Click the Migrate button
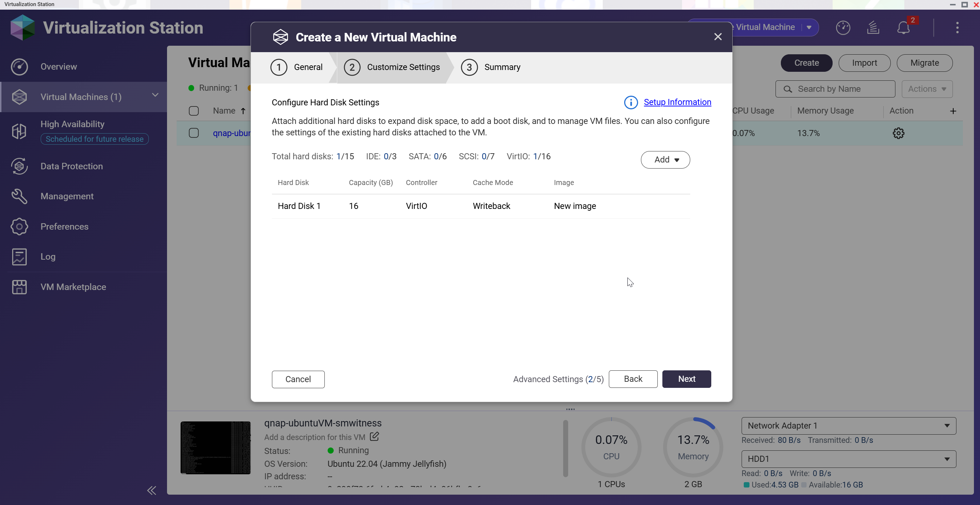Viewport: 980px width, 505px height. [x=924, y=63]
